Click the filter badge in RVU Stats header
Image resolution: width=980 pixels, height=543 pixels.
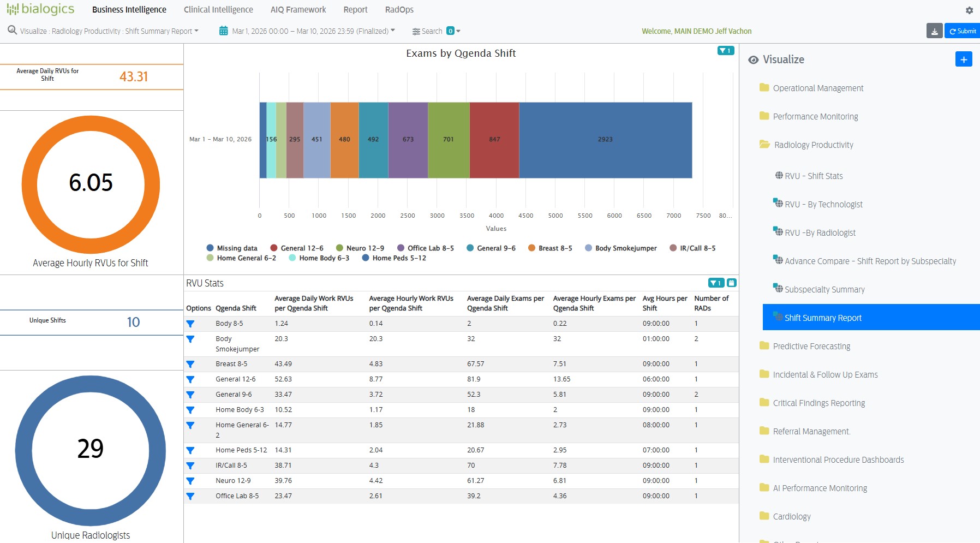[x=716, y=283]
